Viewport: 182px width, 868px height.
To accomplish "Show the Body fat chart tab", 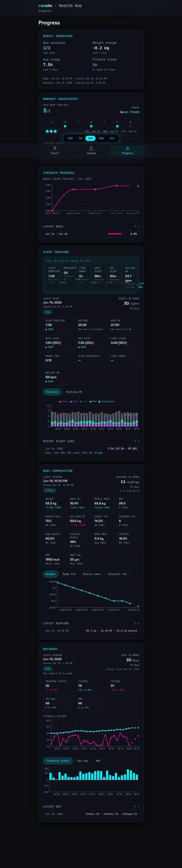I will click(69, 574).
